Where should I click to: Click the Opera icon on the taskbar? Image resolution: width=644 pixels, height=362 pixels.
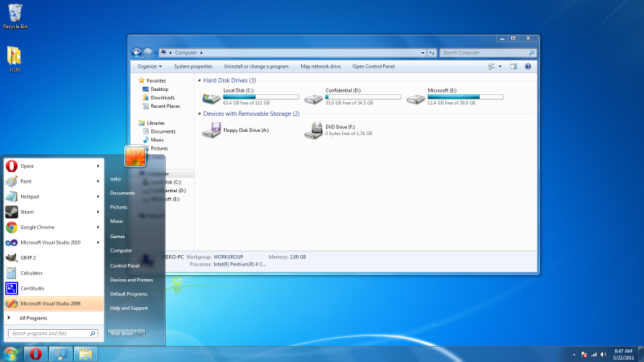(35, 353)
